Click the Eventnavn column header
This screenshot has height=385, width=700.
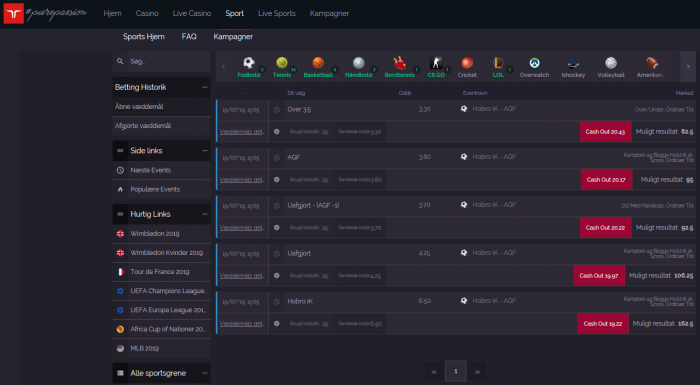(475, 93)
